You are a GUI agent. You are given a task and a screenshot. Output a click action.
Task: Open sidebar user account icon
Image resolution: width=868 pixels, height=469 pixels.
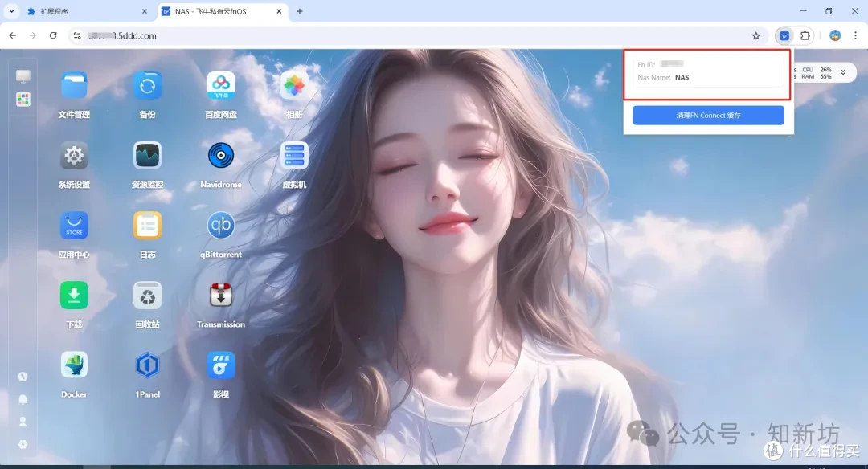pyautogui.click(x=23, y=422)
